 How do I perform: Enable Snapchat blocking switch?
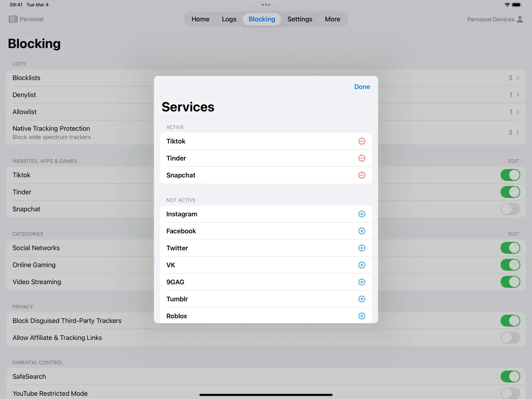pyautogui.click(x=510, y=209)
